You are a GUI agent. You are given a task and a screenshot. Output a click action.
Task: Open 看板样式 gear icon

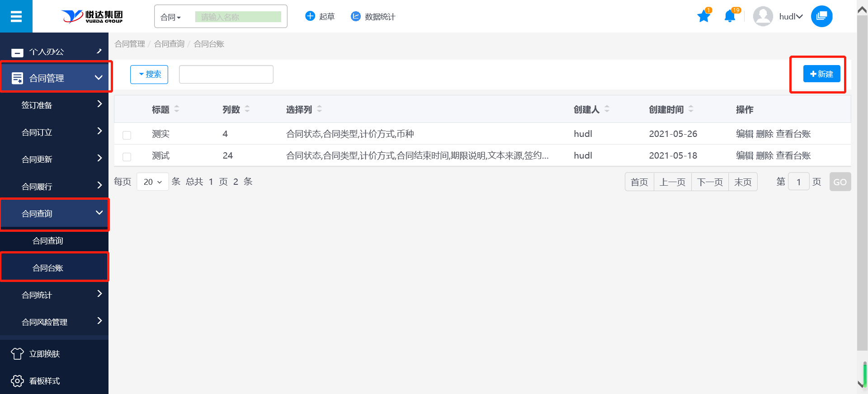[x=17, y=381]
